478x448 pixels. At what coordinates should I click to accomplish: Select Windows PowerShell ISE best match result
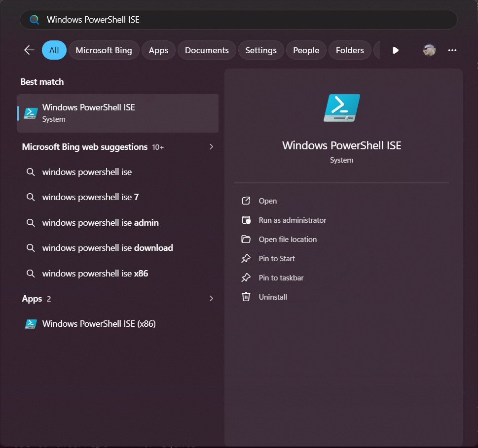[118, 113]
